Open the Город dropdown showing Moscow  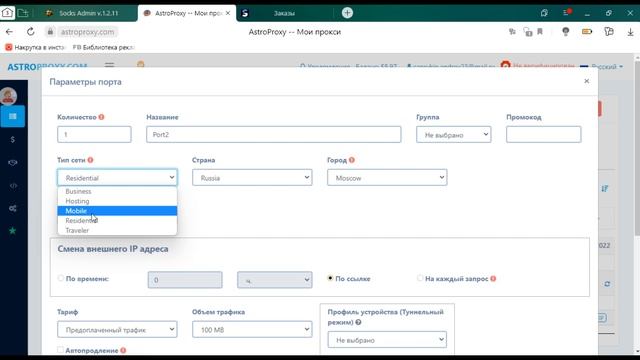(x=387, y=178)
